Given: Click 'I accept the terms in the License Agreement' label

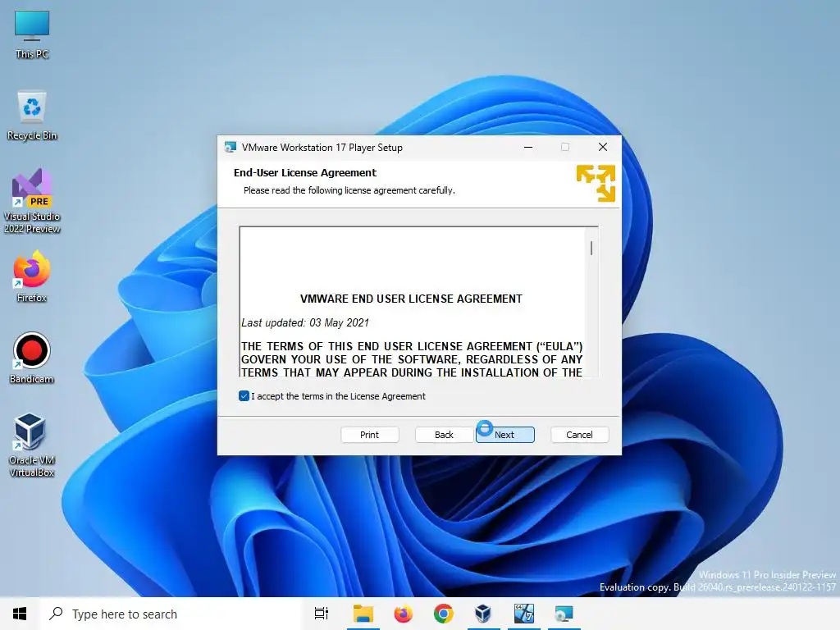Looking at the screenshot, I should pos(338,396).
